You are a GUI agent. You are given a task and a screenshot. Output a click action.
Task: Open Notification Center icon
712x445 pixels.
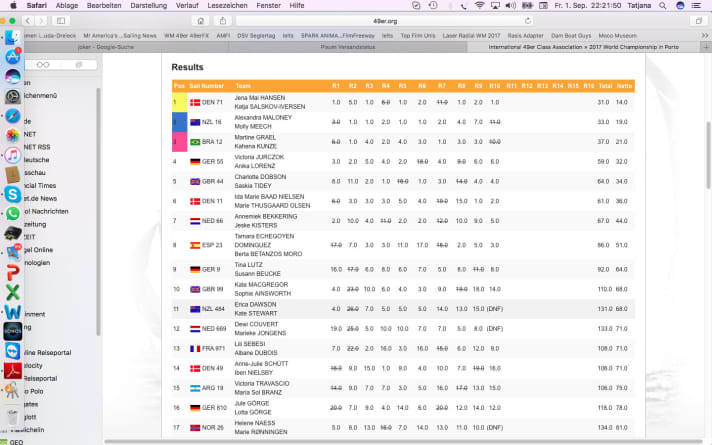tap(696, 5)
